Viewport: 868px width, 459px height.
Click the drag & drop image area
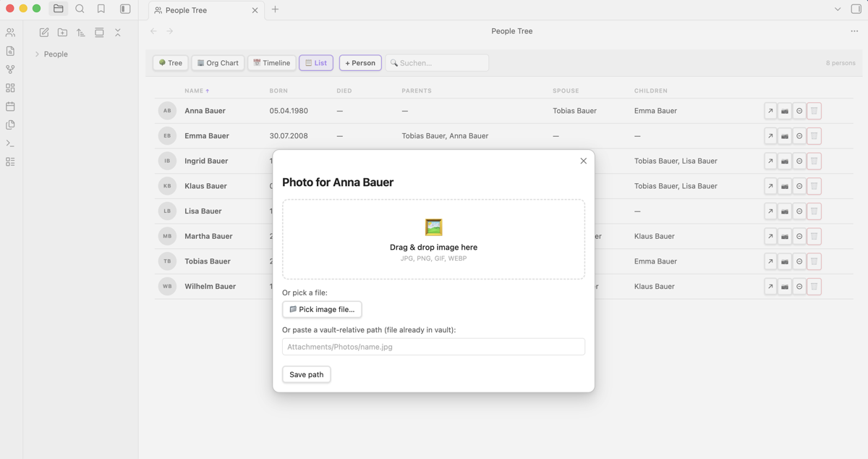coord(433,239)
